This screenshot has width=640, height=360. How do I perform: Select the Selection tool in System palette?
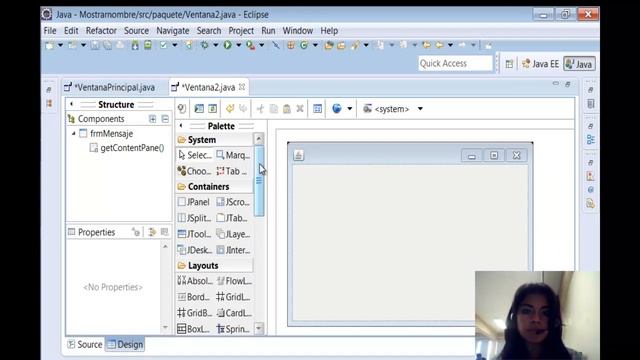coord(195,155)
